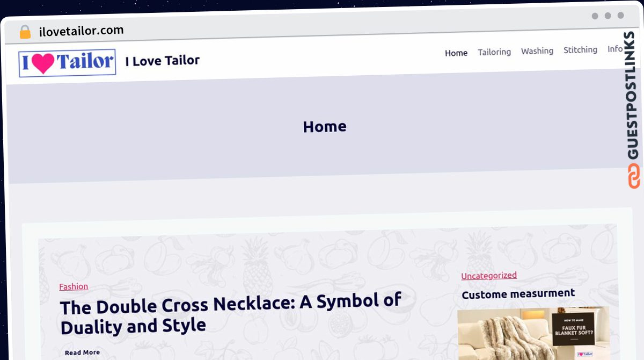The height and width of the screenshot is (360, 644).
Task: Open the Double Cross Necklace article title
Action: pyautogui.click(x=231, y=314)
